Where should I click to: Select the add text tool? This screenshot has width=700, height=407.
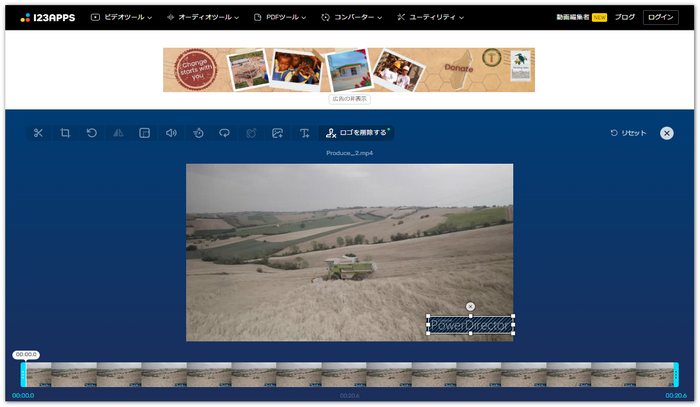(305, 133)
